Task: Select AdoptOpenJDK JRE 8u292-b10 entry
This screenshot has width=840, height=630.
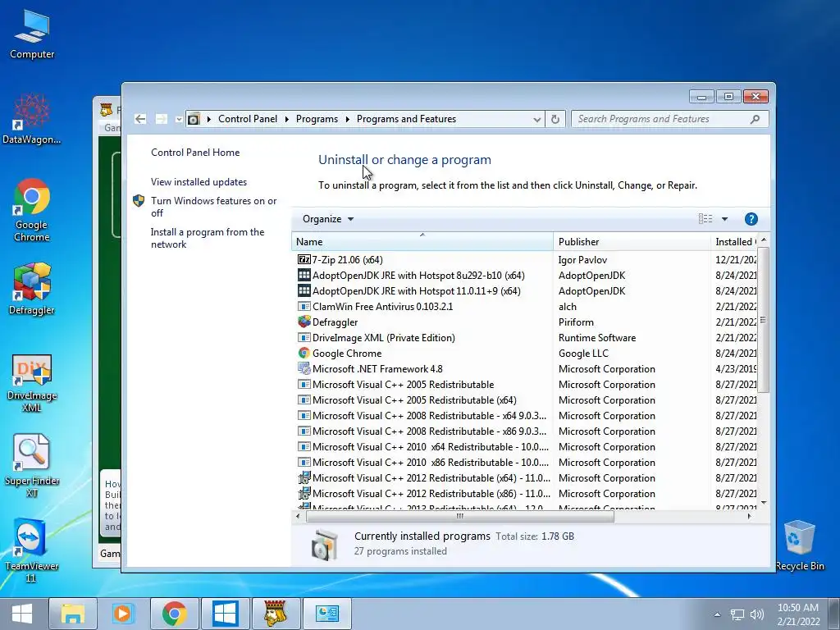Action: tap(527, 276)
